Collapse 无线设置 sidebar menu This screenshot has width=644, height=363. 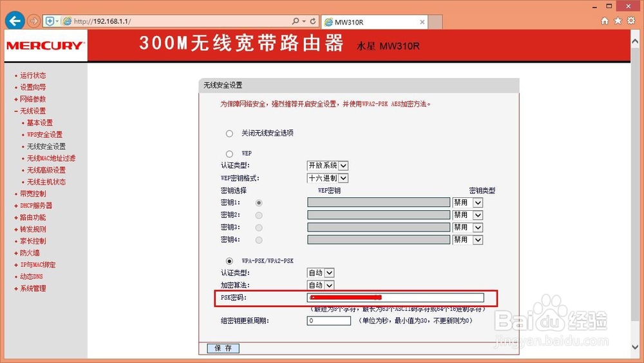click(33, 111)
